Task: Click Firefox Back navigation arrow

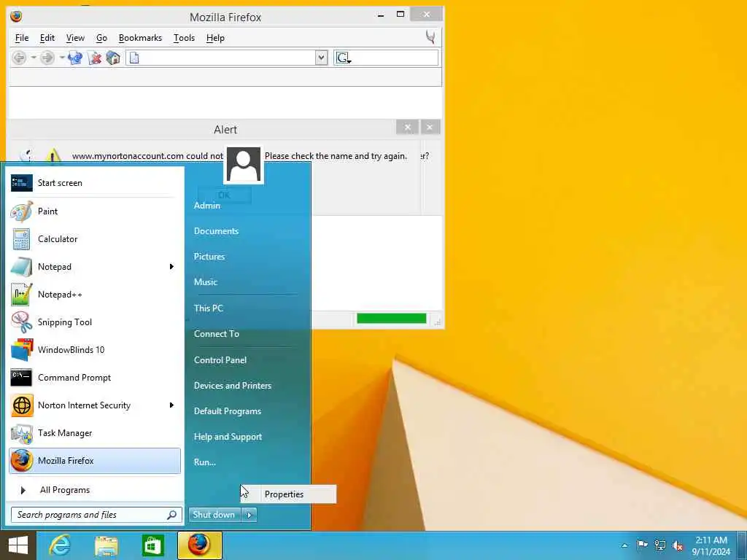Action: pos(19,58)
